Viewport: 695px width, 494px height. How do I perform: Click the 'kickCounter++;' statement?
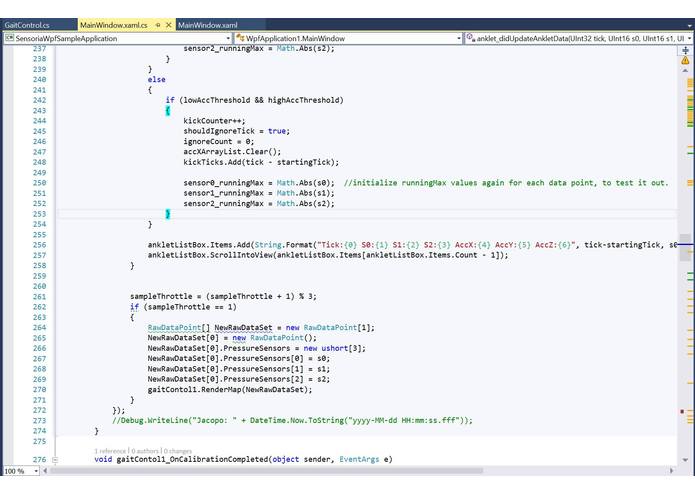tap(214, 121)
